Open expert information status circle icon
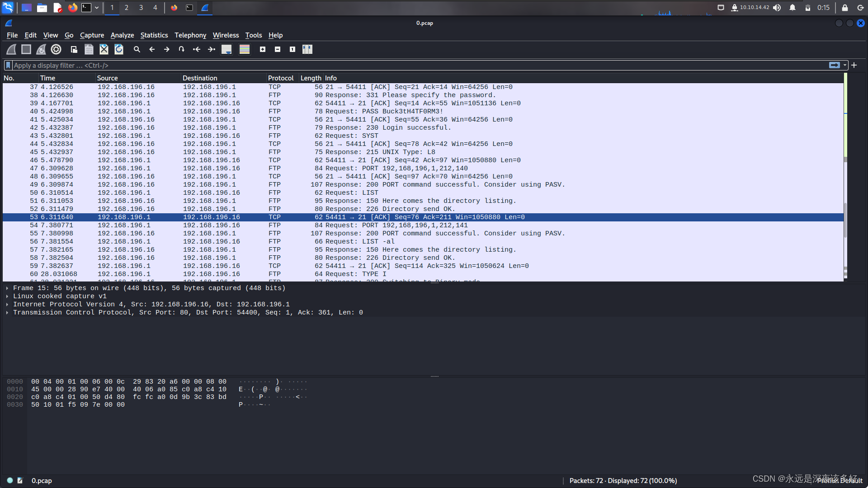The height and width of the screenshot is (488, 868). point(10,481)
